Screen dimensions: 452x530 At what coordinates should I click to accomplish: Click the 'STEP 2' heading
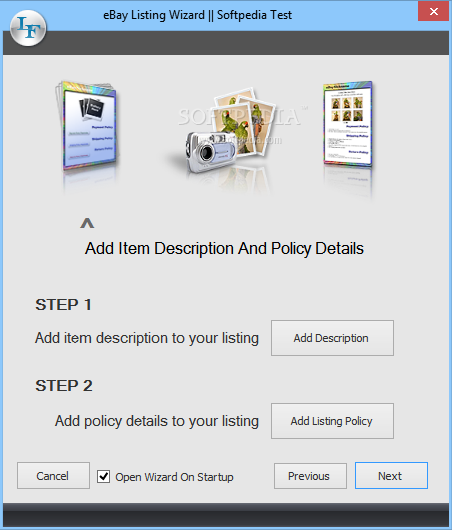pos(64,386)
